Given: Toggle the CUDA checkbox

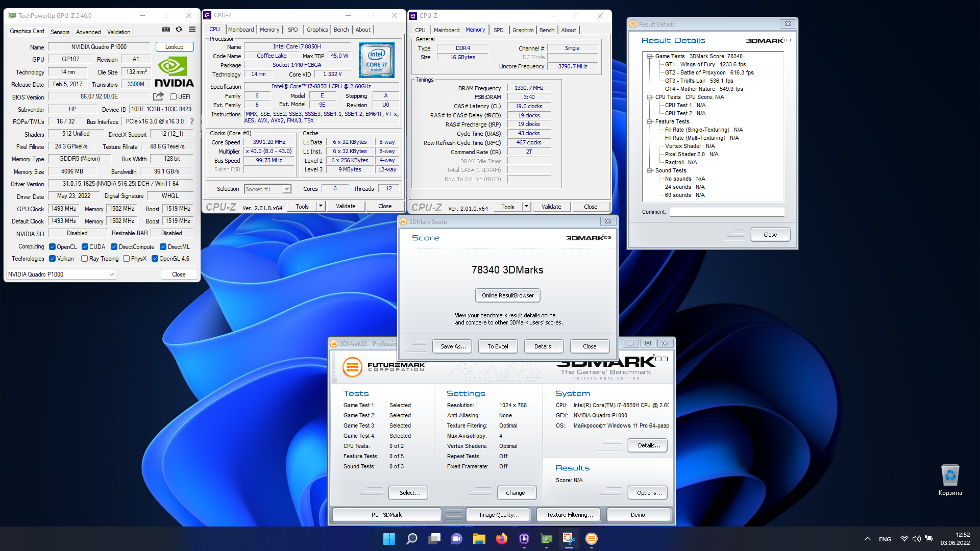Looking at the screenshot, I should click(x=85, y=247).
